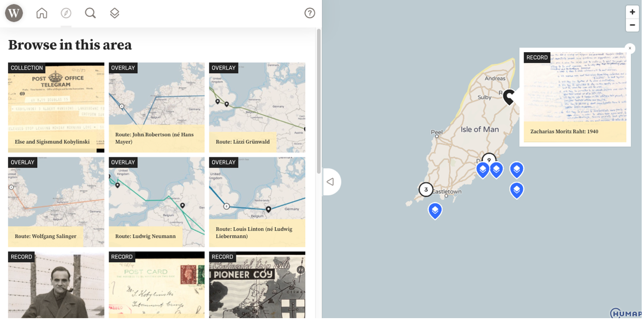This screenshot has width=644, height=320.
Task: Open Route: Ludwig Neumann overlay card
Action: pos(157,202)
